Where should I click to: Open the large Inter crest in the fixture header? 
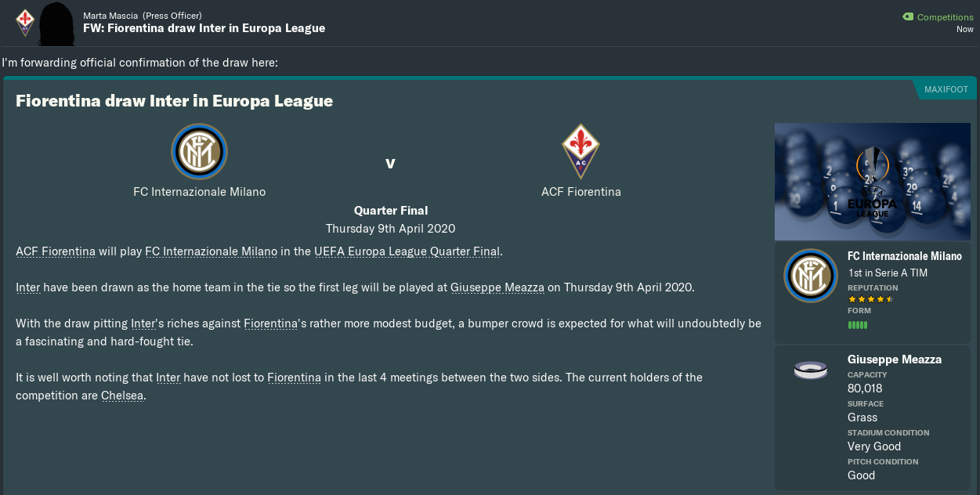point(199,151)
